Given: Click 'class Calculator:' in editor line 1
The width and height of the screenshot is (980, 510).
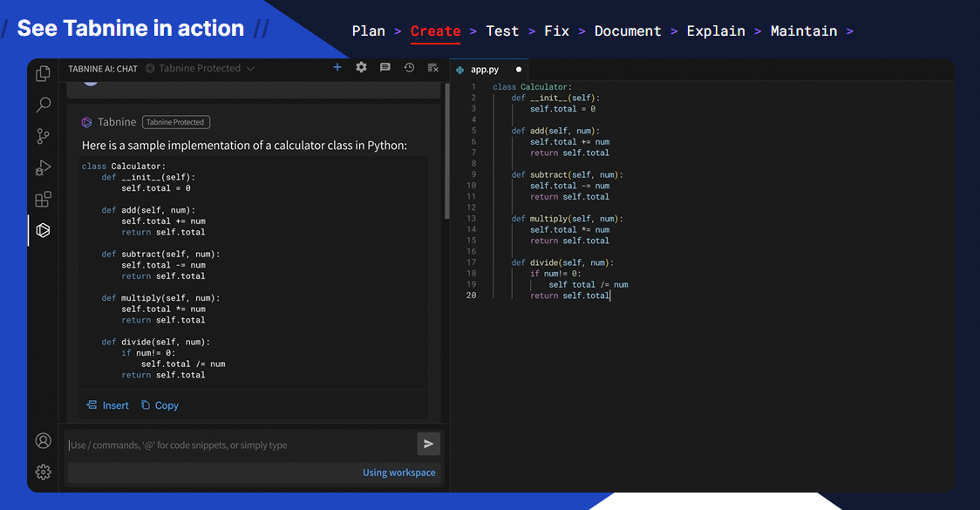Looking at the screenshot, I should pos(532,87).
